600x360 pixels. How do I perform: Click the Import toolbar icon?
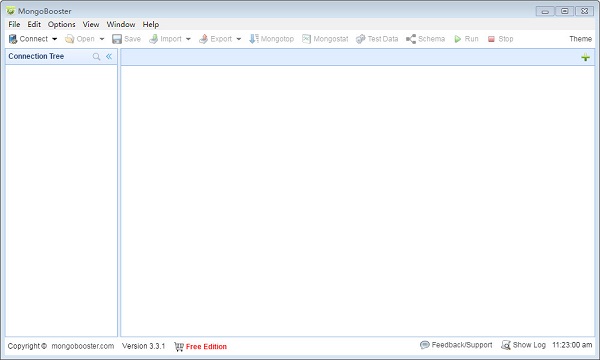point(153,39)
